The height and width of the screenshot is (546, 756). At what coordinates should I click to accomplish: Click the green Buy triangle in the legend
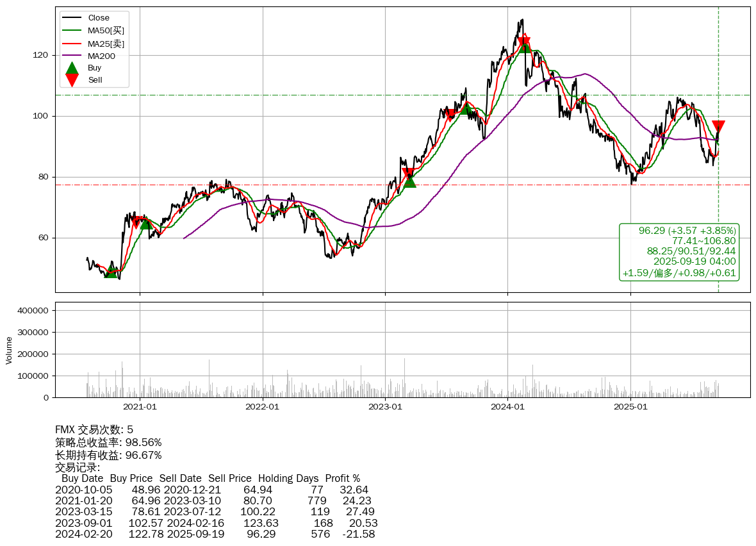pyautogui.click(x=72, y=68)
